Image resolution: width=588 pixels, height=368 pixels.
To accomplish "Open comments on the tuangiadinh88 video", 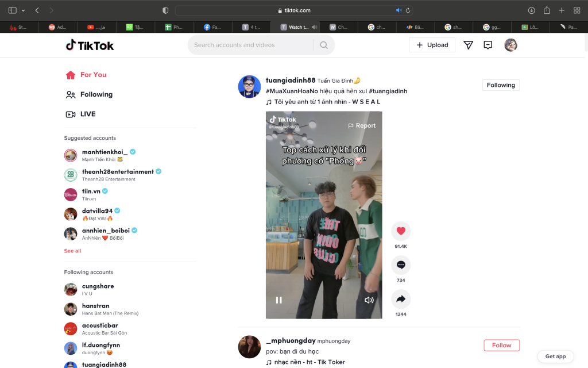I will click(401, 264).
